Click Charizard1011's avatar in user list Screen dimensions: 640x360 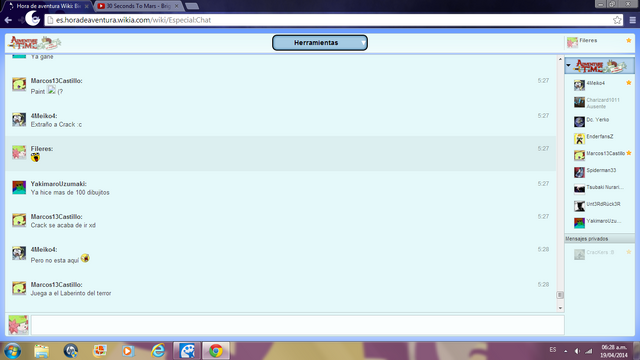pyautogui.click(x=579, y=102)
